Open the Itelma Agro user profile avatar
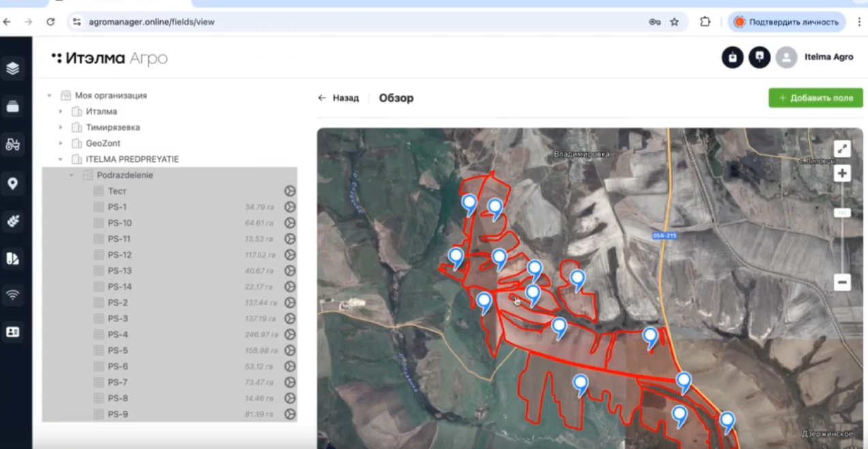This screenshot has height=449, width=868. 786,57
